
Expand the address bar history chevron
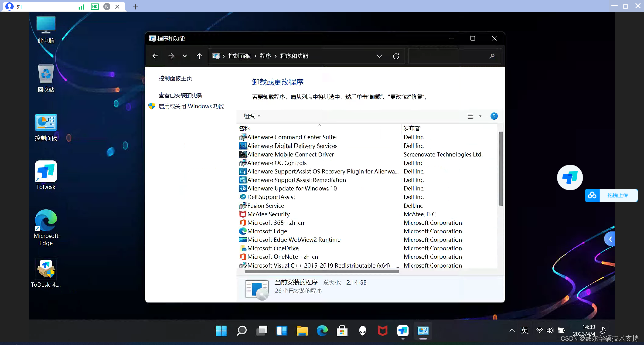coord(380,56)
